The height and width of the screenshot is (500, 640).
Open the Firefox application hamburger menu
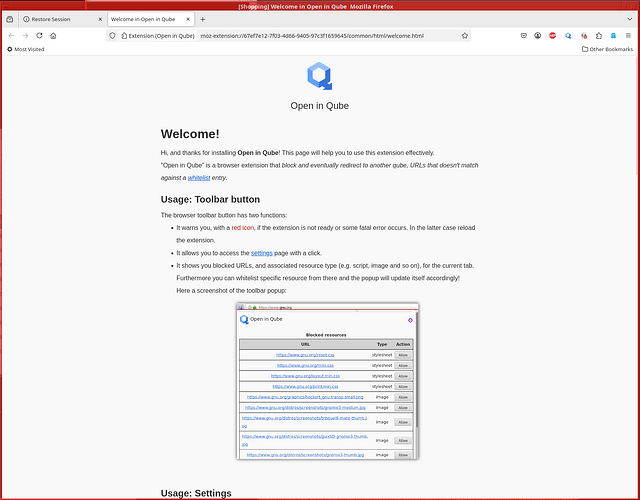[x=628, y=36]
